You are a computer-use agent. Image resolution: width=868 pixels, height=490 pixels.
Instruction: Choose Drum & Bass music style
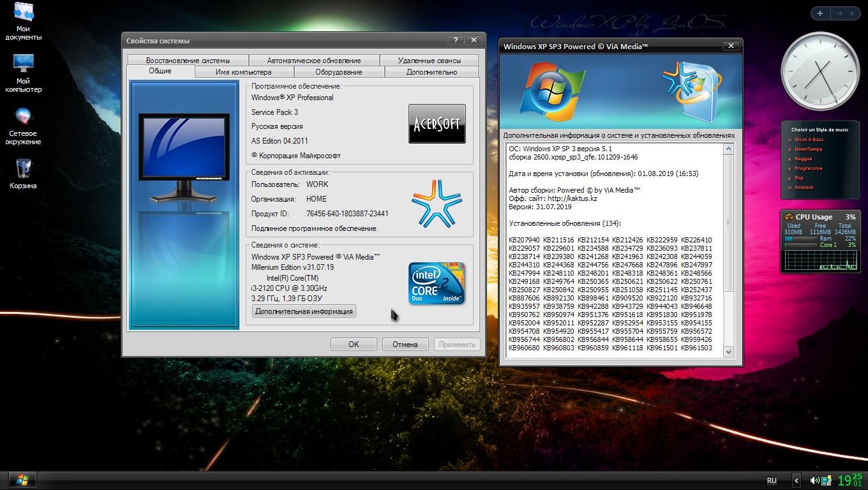click(809, 140)
